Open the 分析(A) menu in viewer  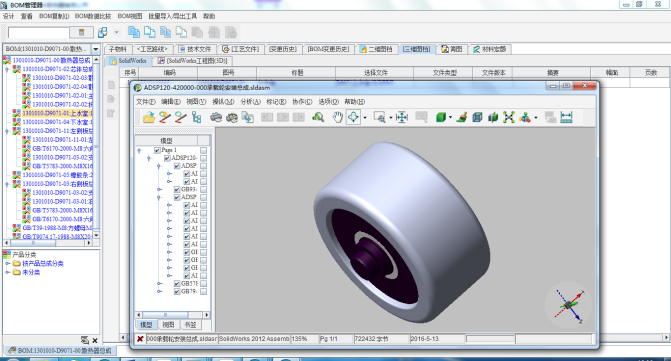point(250,102)
